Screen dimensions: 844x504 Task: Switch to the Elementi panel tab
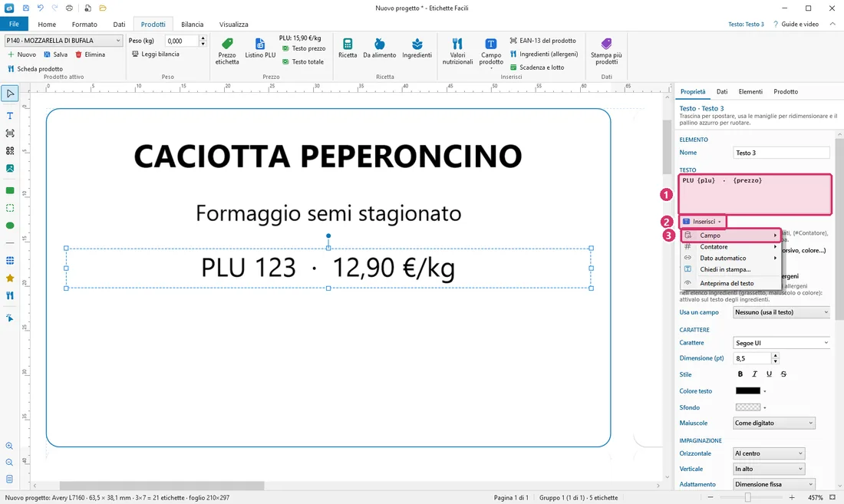(x=750, y=91)
